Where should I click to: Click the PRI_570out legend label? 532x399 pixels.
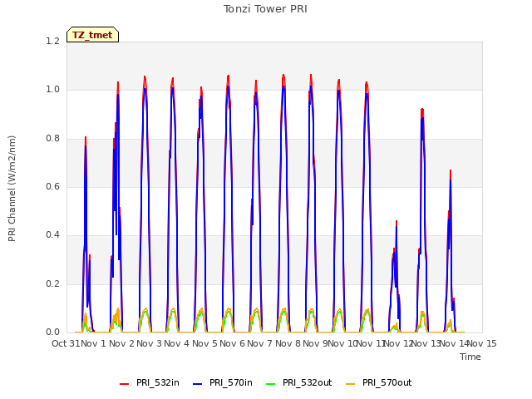[387, 382]
